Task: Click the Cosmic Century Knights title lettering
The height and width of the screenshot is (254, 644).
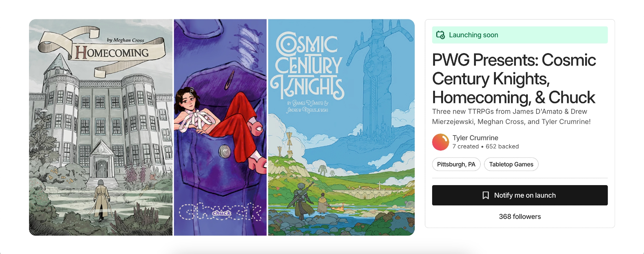Action: 308,66
